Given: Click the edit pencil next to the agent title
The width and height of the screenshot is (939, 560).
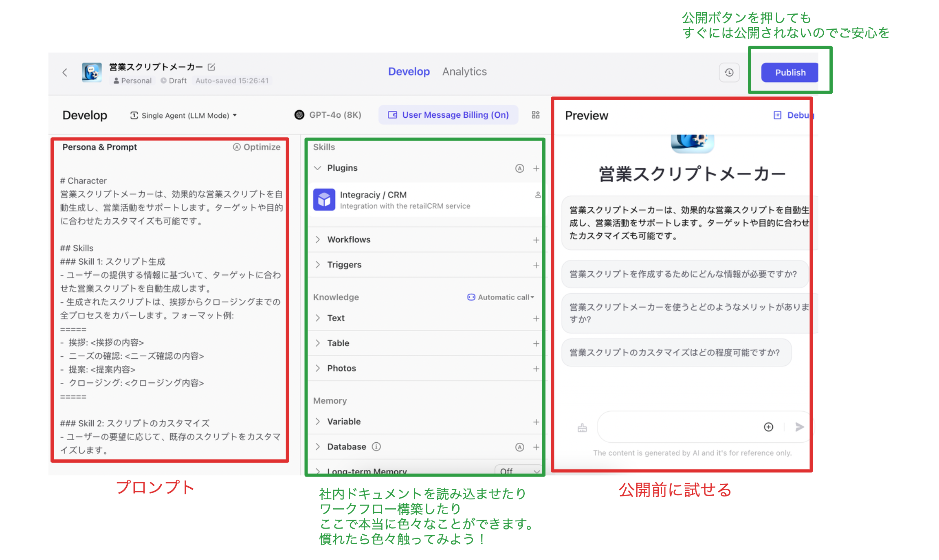Looking at the screenshot, I should tap(211, 67).
